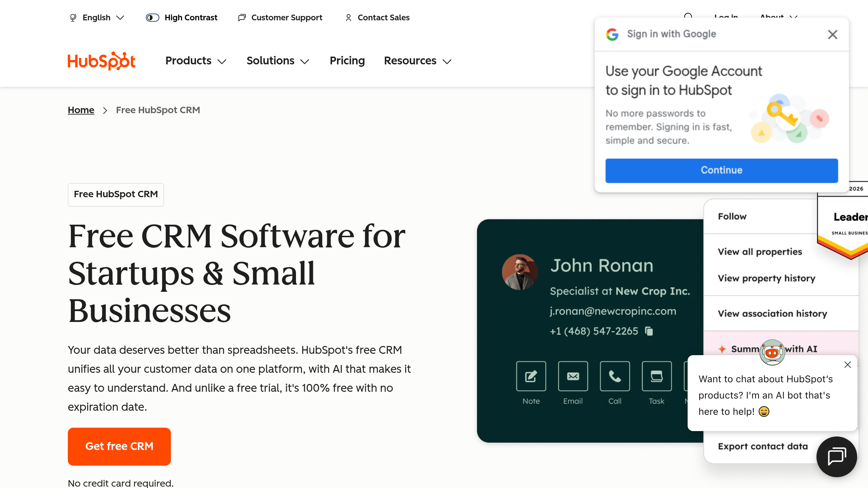The image size is (868, 488).
Task: Click the Get free CRM button
Action: 119,446
